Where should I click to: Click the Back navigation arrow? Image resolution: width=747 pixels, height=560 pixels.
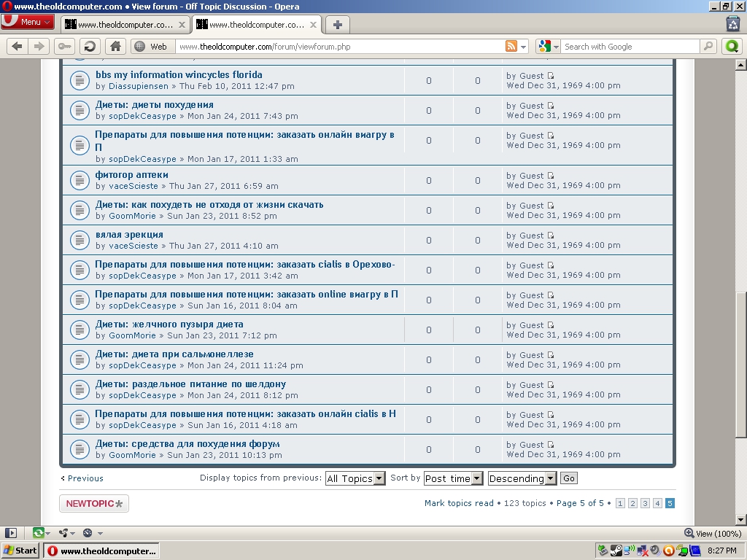point(18,47)
